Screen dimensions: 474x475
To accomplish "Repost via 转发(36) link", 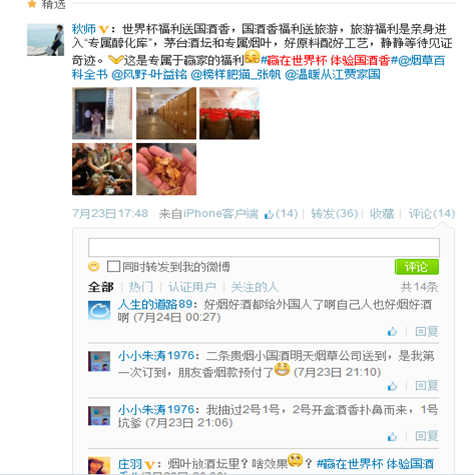I will tap(334, 214).
